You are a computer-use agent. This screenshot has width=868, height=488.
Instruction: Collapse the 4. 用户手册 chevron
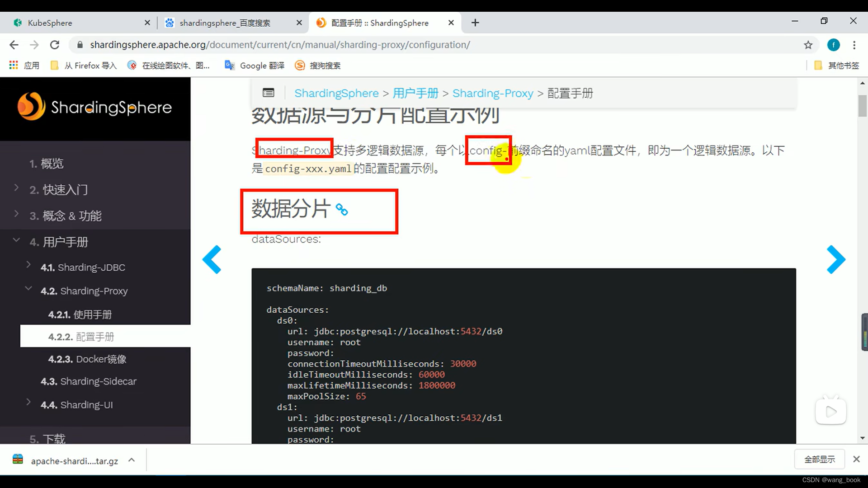tap(16, 240)
